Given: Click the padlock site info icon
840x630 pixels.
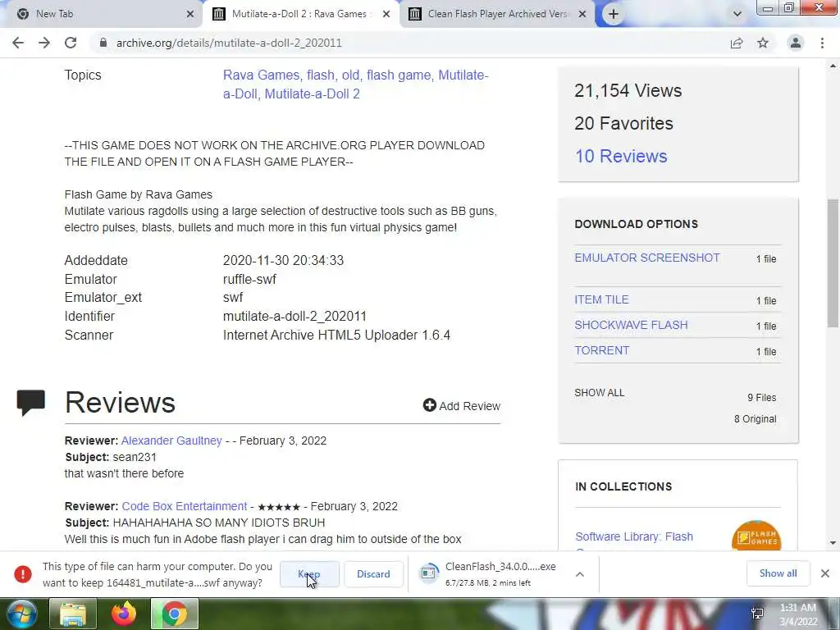Looking at the screenshot, I should tap(103, 43).
